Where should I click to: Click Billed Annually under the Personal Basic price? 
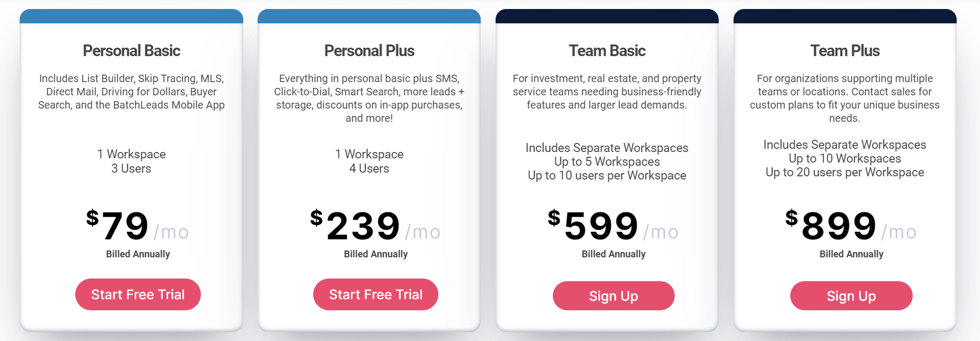137,254
